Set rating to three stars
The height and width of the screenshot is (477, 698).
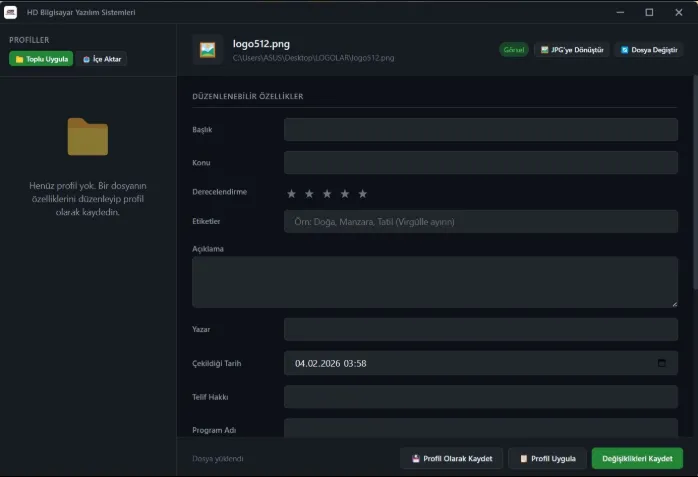[327, 194]
